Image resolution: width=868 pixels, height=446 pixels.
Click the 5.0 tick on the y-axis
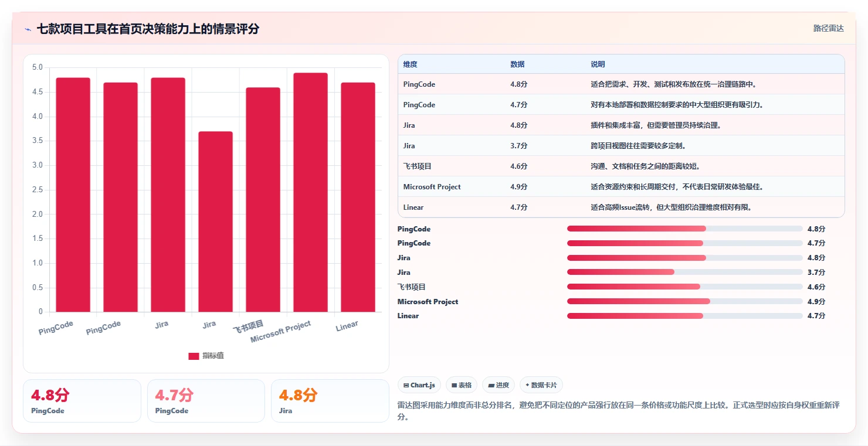coord(38,67)
